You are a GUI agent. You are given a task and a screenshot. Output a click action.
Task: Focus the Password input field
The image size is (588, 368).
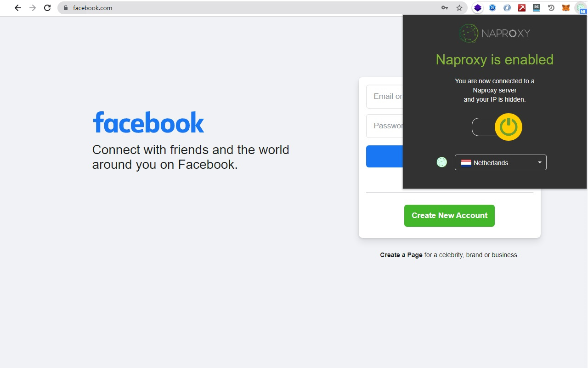click(x=384, y=126)
